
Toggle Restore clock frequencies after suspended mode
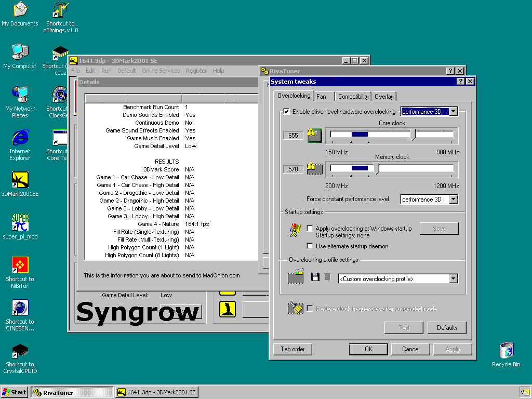[310, 309]
